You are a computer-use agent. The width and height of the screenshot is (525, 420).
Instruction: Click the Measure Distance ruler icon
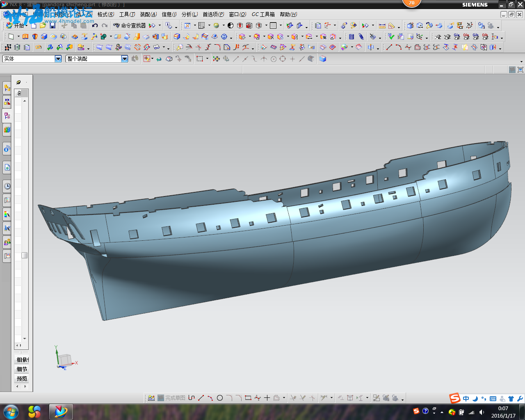click(x=382, y=25)
